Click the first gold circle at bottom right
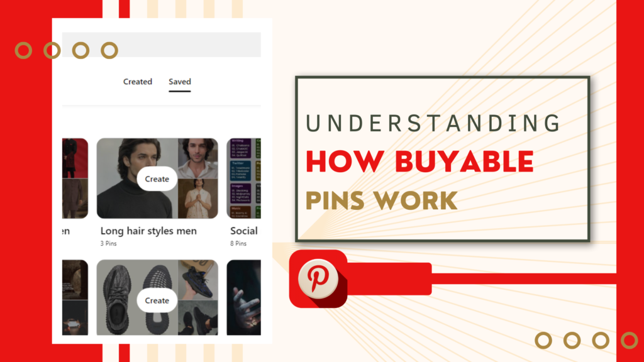644x362 pixels. (x=543, y=340)
